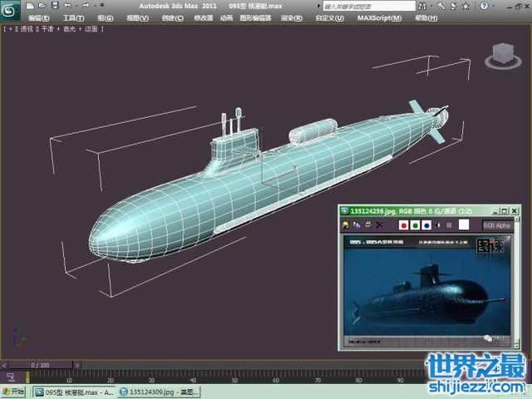
Task: Toggle the red channel in the image viewer
Action: 403,224
